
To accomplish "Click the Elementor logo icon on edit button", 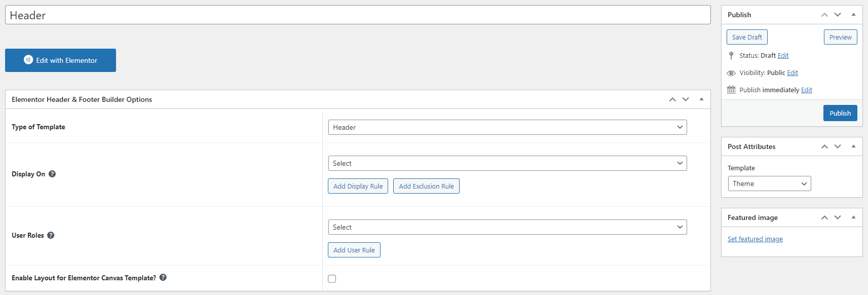I will click(28, 60).
